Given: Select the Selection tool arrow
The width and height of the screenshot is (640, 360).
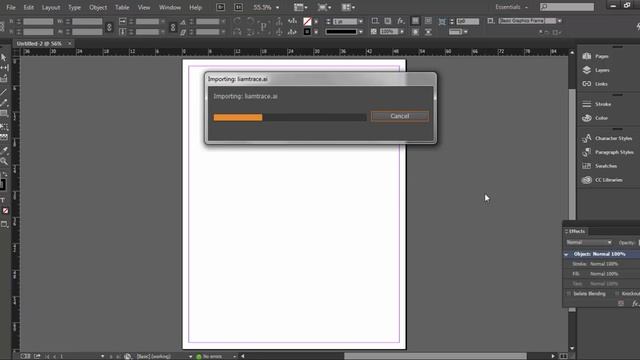Looking at the screenshot, I should point(4,57).
